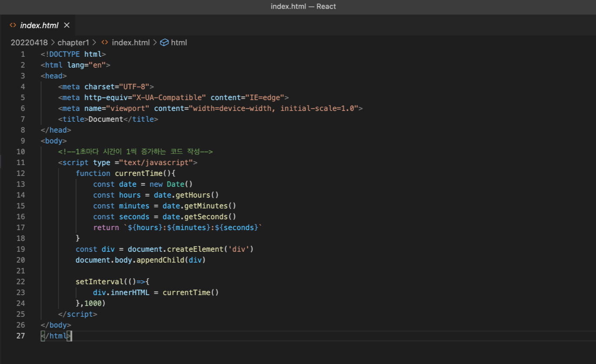
Task: Click the date.getMinutes() call
Action: click(200, 206)
